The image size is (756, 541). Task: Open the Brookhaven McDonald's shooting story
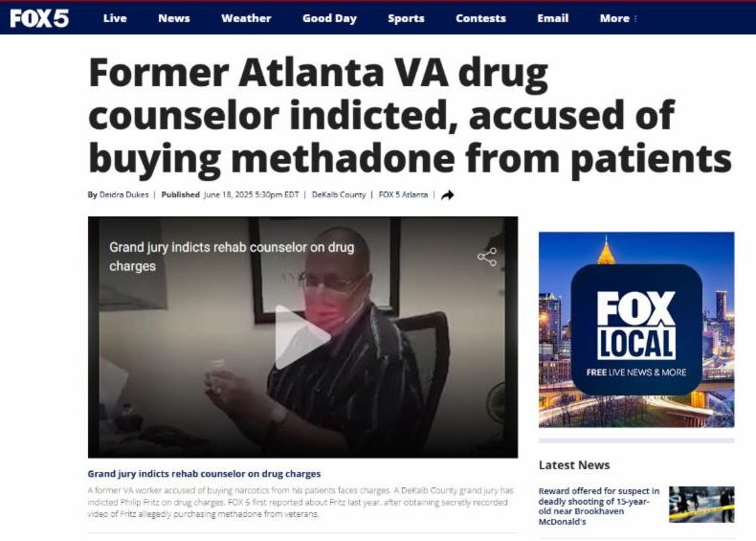[x=599, y=506]
